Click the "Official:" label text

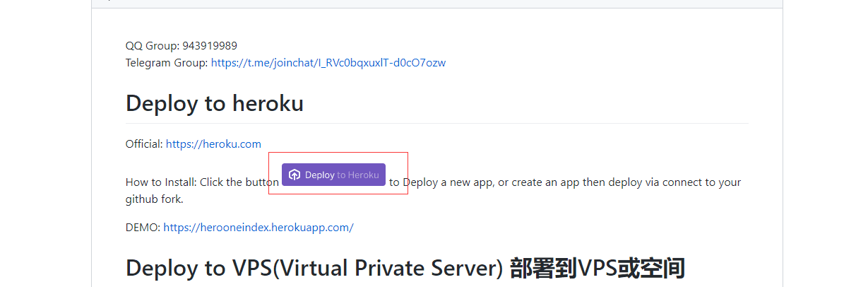(144, 144)
